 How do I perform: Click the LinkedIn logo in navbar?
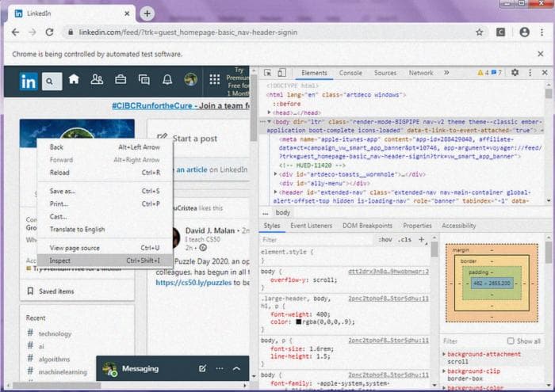click(29, 82)
